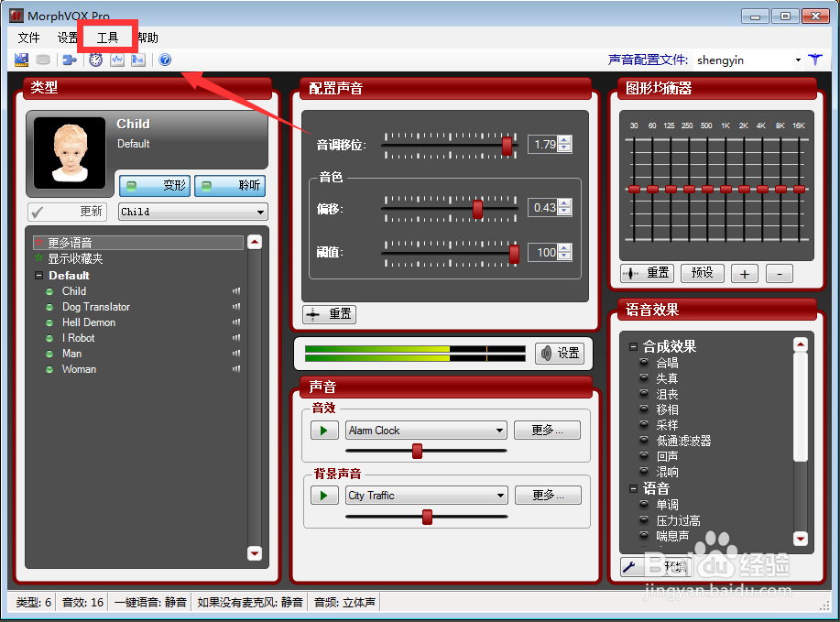
Task: Select the Man voice
Action: tap(71, 354)
